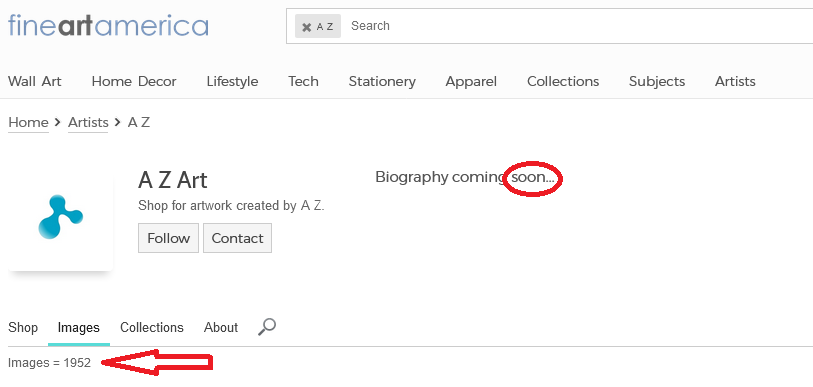
Task: Select the 'Images = 1952' count text
Action: (49, 363)
